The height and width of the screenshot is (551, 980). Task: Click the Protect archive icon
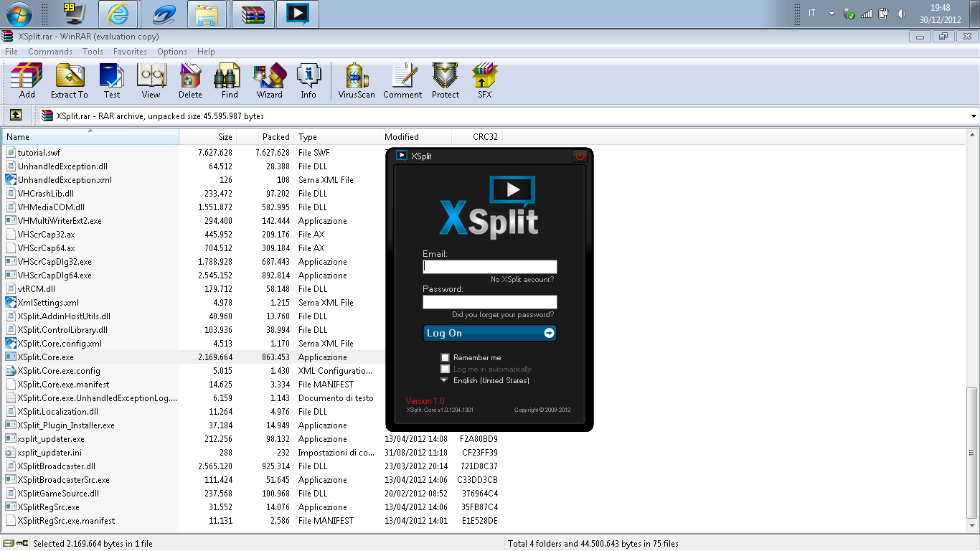pyautogui.click(x=446, y=80)
